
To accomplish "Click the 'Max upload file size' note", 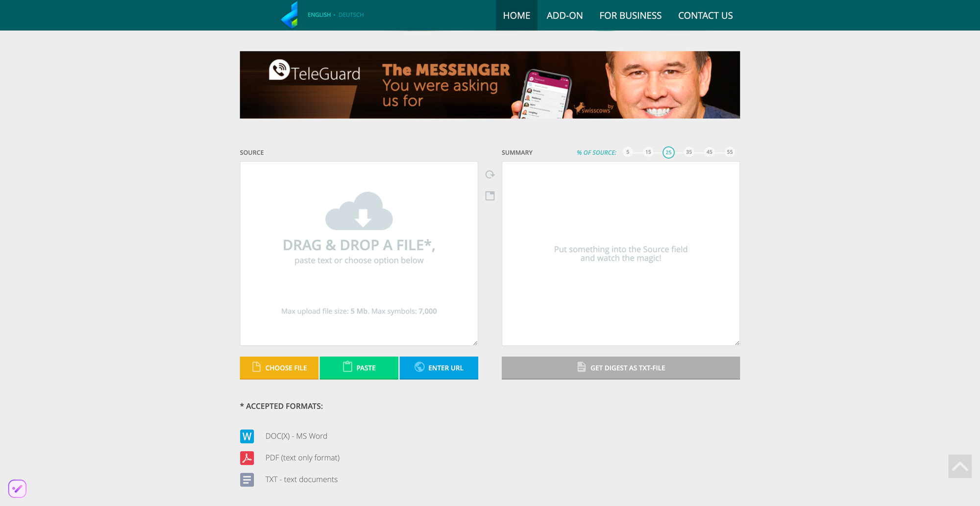I will click(359, 311).
